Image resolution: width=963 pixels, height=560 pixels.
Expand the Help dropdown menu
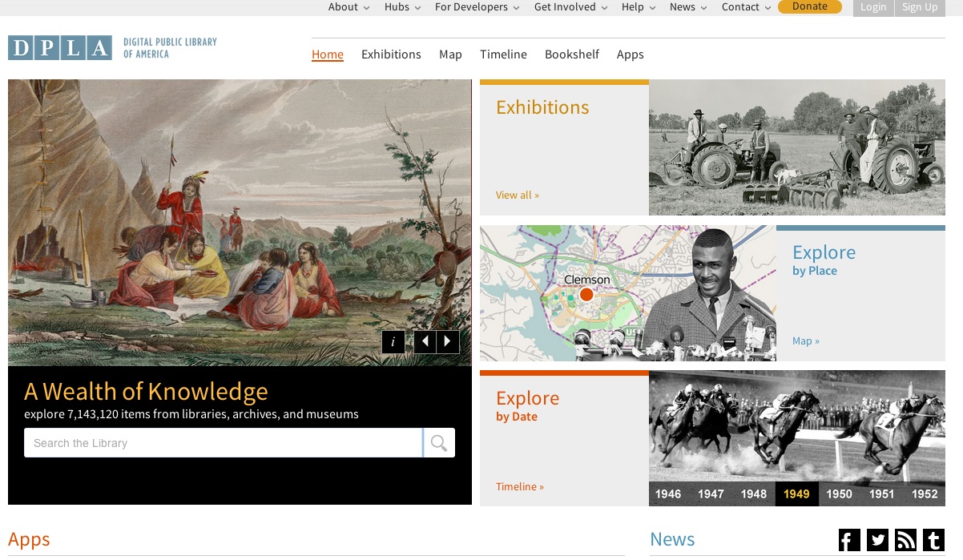tap(639, 7)
